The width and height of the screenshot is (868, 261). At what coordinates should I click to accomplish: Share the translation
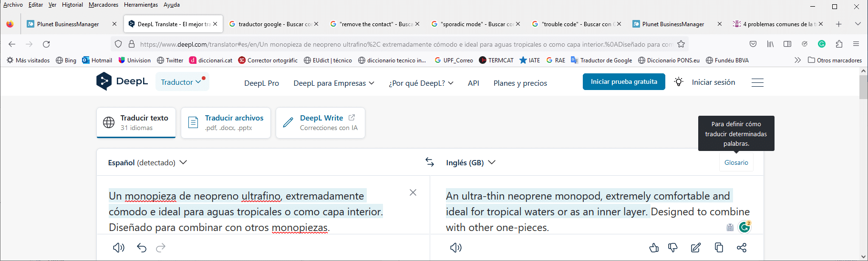tap(742, 248)
